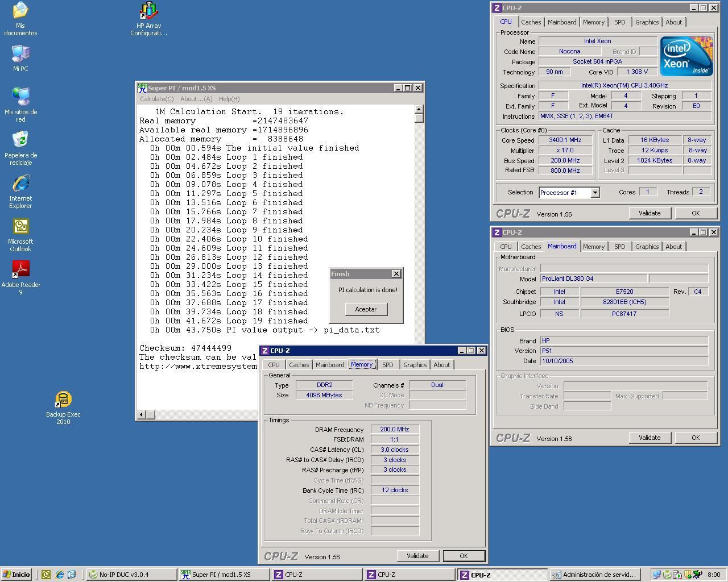728x582 pixels.
Task: Switch to Memory tab in Mainboard CPU-Z window
Action: tap(594, 247)
